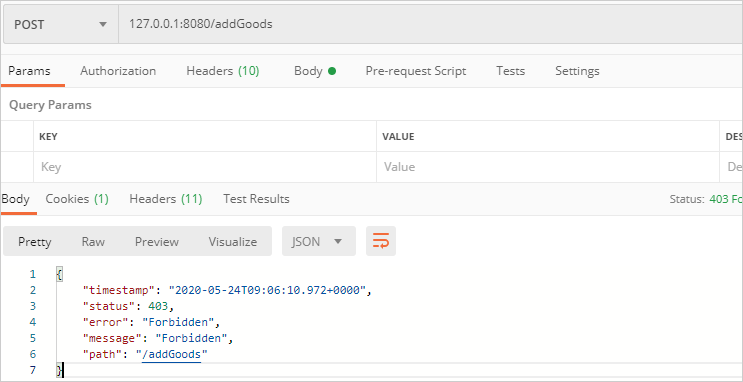
Task: Select the response Body tab
Action: [x=16, y=199]
